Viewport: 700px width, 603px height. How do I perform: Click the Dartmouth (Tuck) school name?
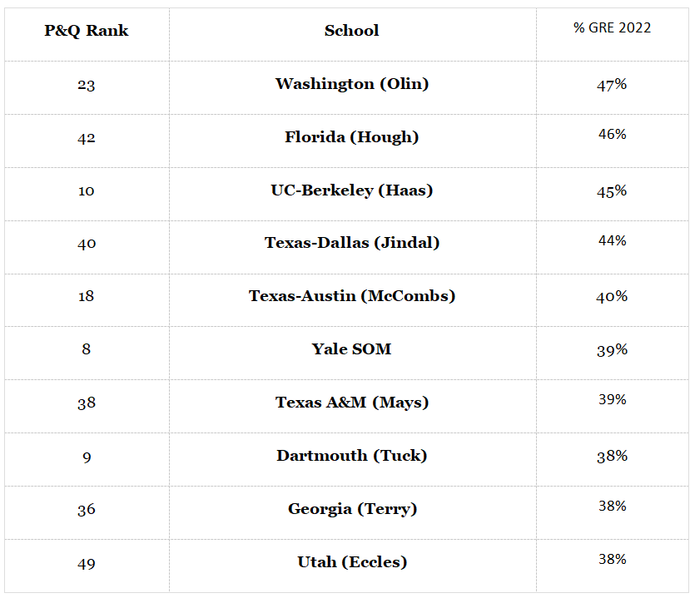pyautogui.click(x=352, y=456)
